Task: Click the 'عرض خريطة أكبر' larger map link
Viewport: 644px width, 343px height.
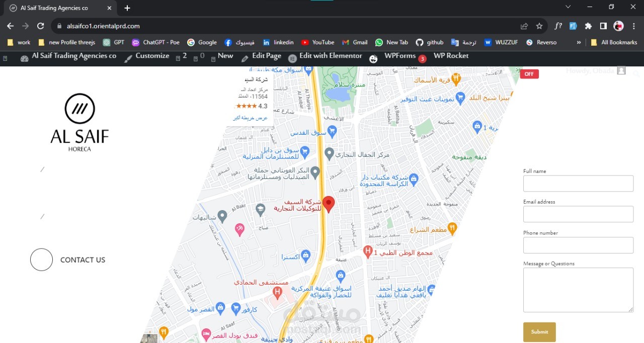Action: click(x=250, y=118)
